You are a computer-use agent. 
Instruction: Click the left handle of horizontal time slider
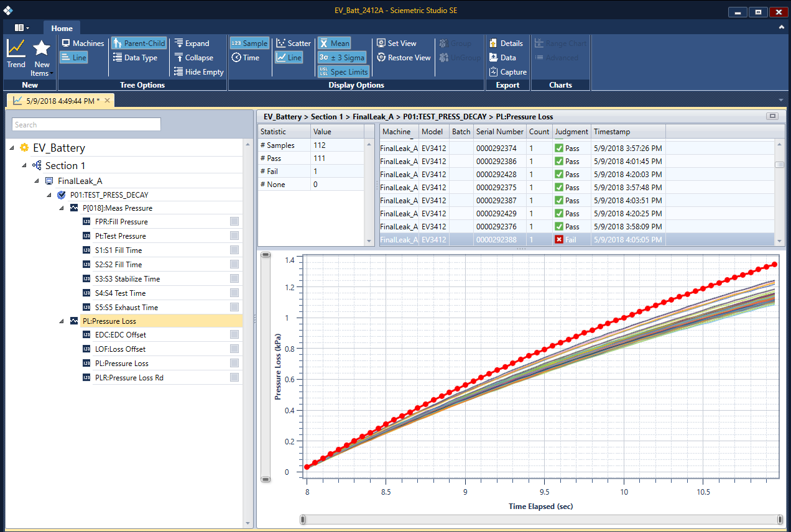click(303, 519)
